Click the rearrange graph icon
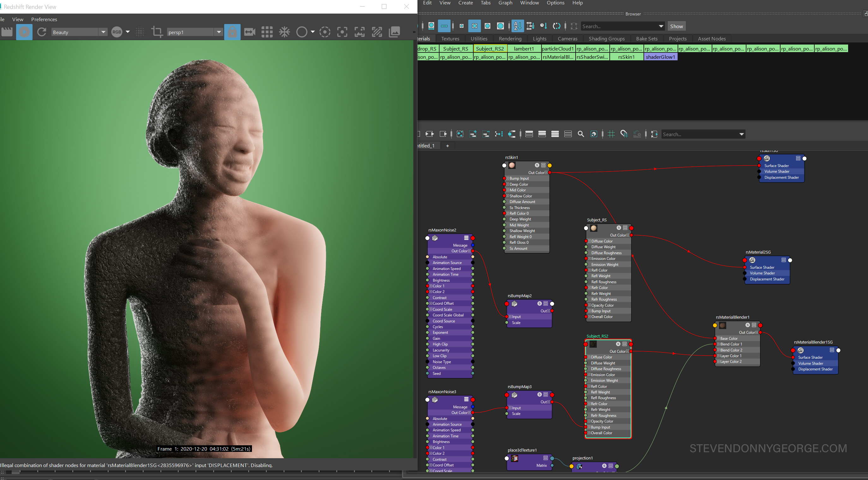The height and width of the screenshot is (480, 868). tap(499, 134)
